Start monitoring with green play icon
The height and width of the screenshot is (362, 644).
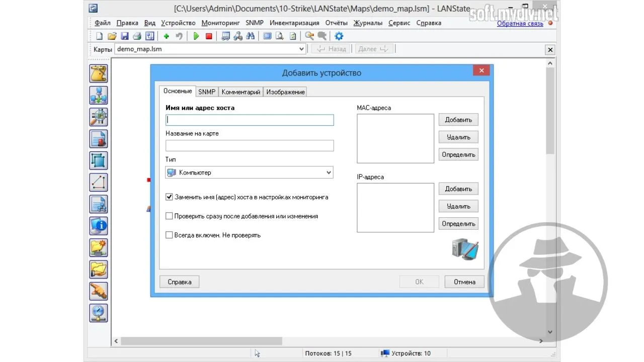click(196, 36)
